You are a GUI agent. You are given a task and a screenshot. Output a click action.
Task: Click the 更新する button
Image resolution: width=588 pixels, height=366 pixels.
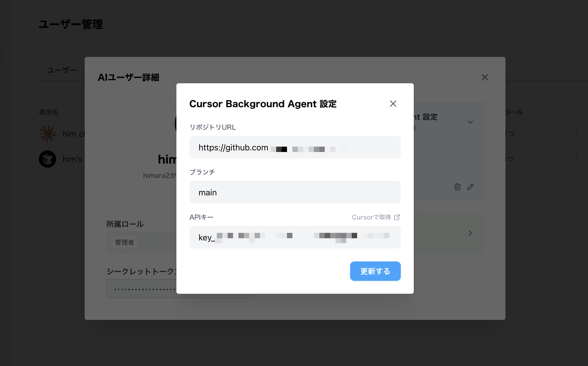click(375, 271)
